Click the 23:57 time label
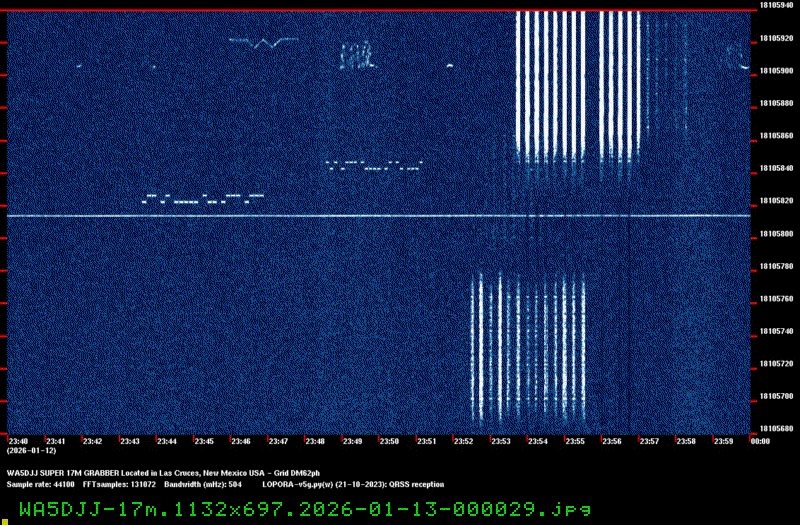Screen dimensions: 800x525 coord(649,441)
